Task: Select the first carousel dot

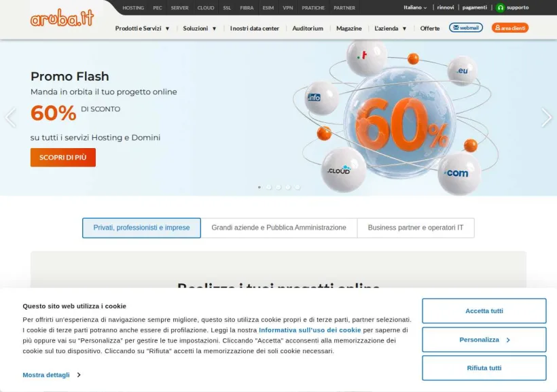Action: (x=259, y=188)
